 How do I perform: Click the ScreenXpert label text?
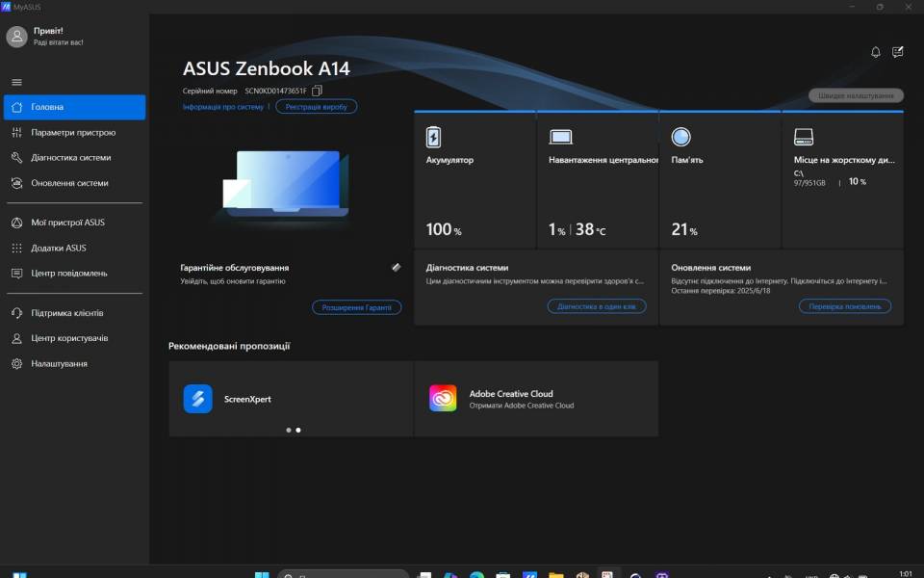click(x=247, y=399)
